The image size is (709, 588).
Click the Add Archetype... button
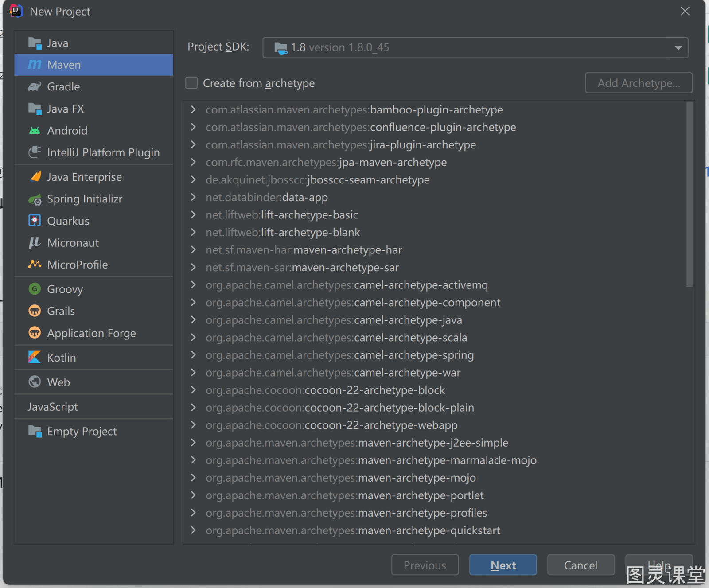(639, 83)
